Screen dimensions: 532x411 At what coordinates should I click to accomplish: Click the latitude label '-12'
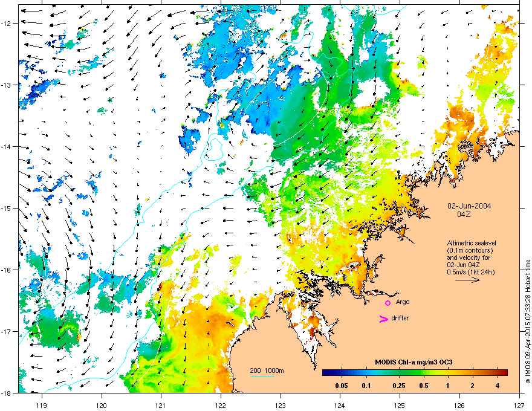tap(6, 23)
